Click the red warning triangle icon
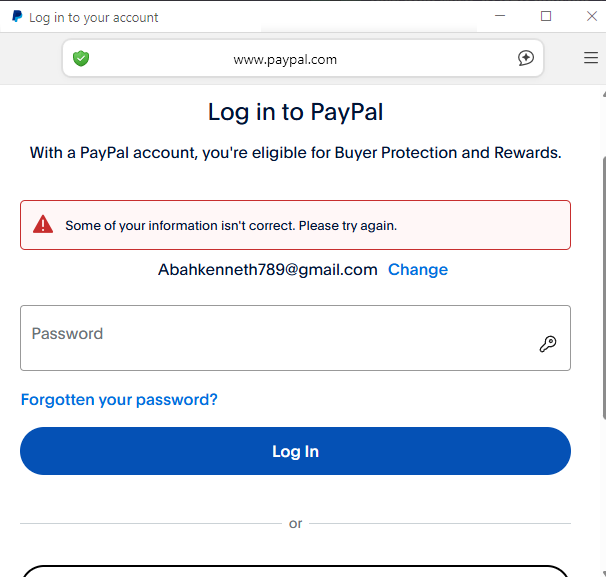This screenshot has height=577, width=606. (43, 225)
